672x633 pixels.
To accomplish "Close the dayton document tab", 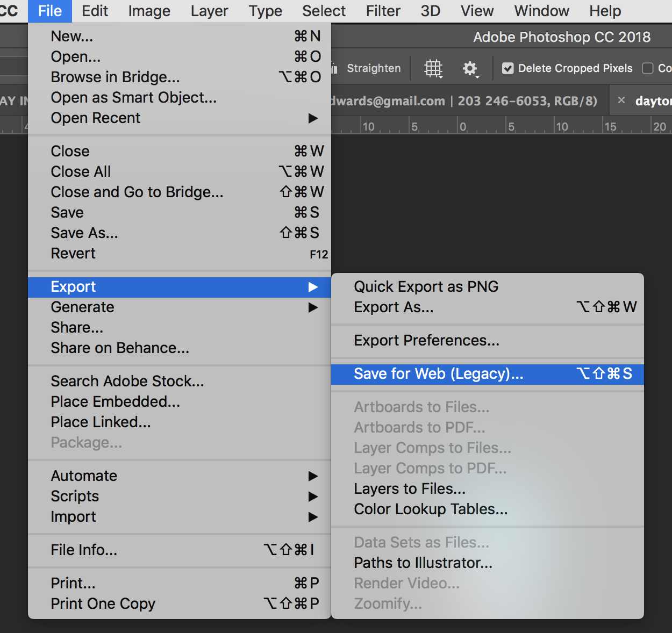I will [621, 100].
